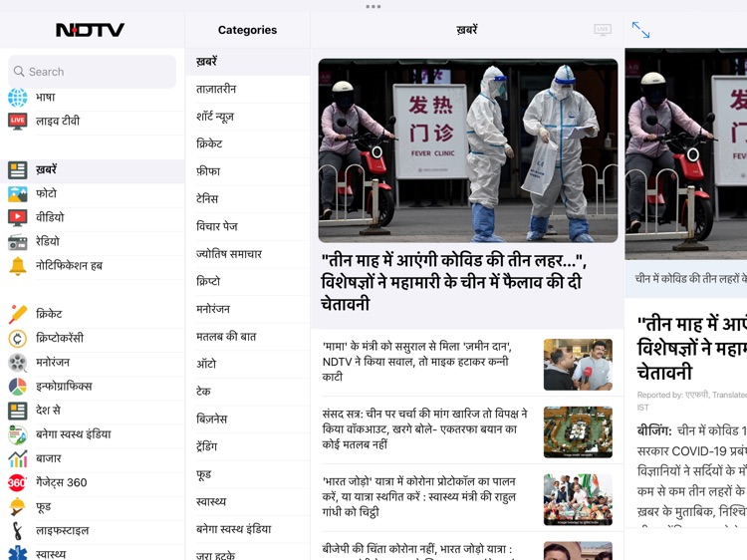Open the क्रिप्टोकरेंसी coin icon
This screenshot has height=560, width=747.
(18, 339)
